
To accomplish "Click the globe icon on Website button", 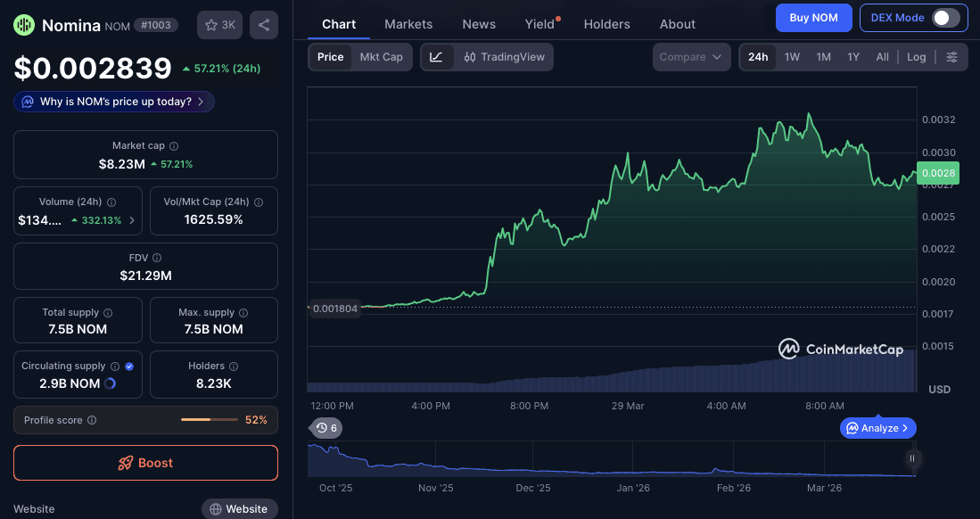I will click(216, 508).
